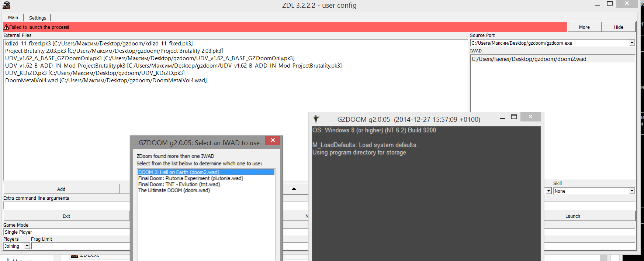Click the Extra command line arguments field
Screen dimensions: 644x261
pos(66,206)
